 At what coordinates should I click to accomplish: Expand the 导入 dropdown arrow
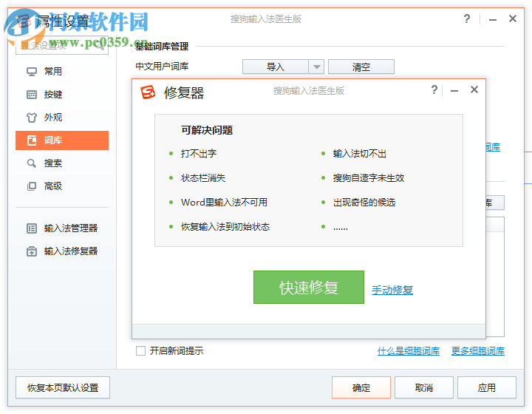316,67
